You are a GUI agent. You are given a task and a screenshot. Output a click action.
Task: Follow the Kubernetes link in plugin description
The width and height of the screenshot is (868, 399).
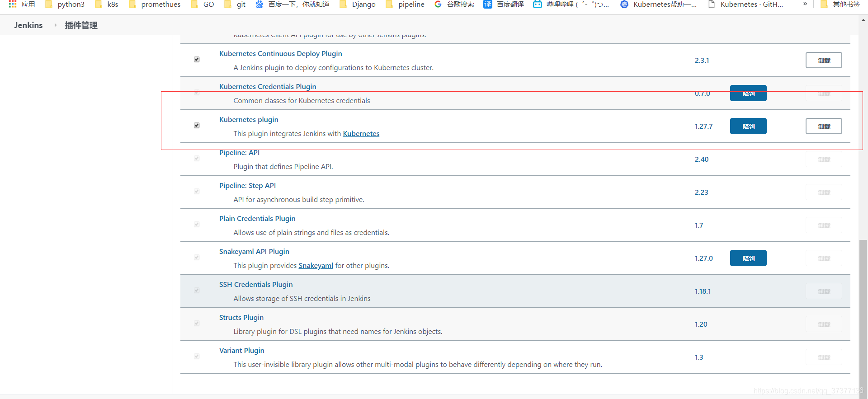pyautogui.click(x=361, y=134)
